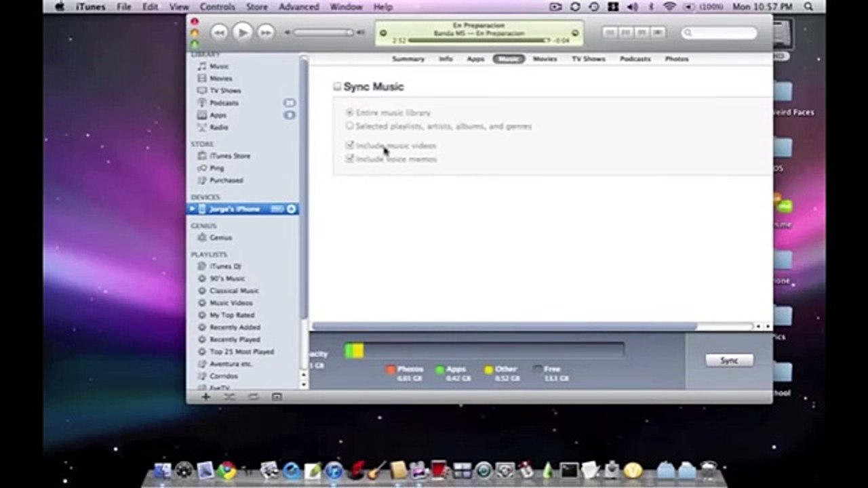Toggle Include music videos checkbox
The width and height of the screenshot is (868, 488).
[x=350, y=145]
